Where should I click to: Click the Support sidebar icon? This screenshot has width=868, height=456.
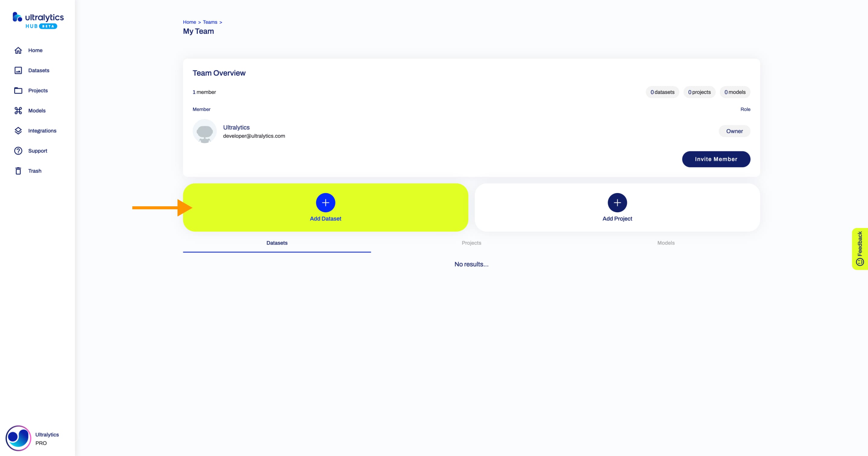18,150
